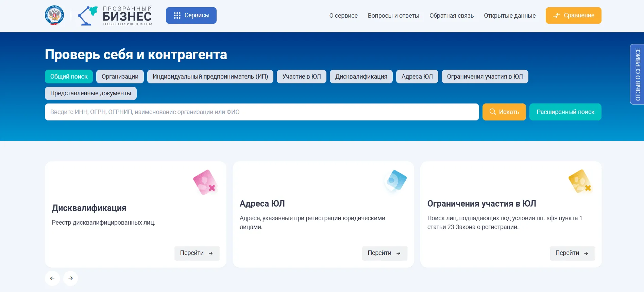The width and height of the screenshot is (644, 292).
Task: Click the Проверь себя и контрагента heading
Action: tap(136, 54)
